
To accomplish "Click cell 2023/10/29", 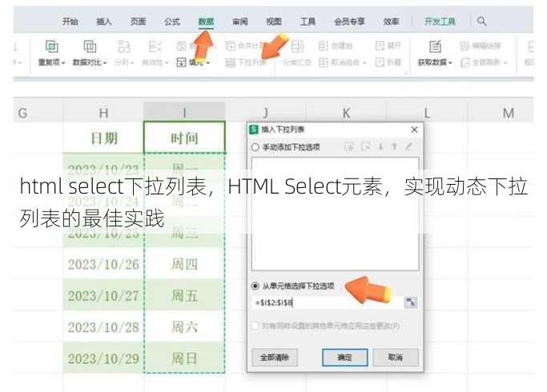I will click(103, 358).
